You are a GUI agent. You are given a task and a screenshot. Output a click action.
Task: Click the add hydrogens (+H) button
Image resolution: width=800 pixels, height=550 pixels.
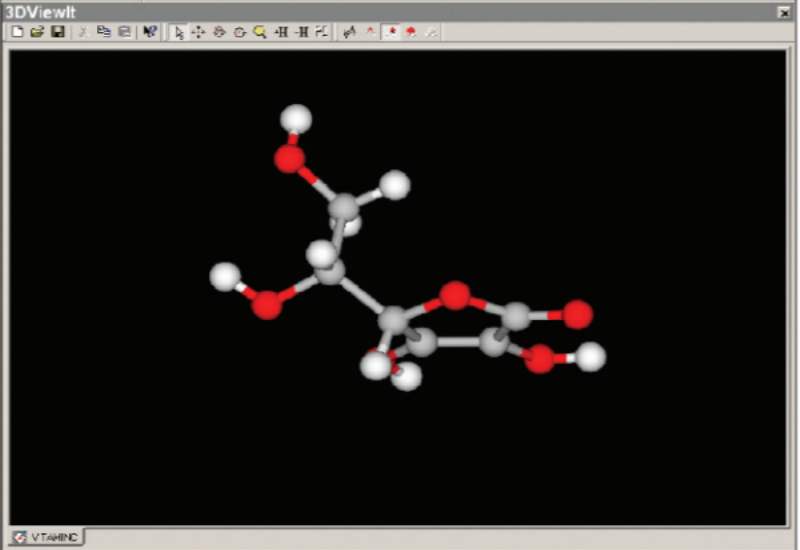282,32
